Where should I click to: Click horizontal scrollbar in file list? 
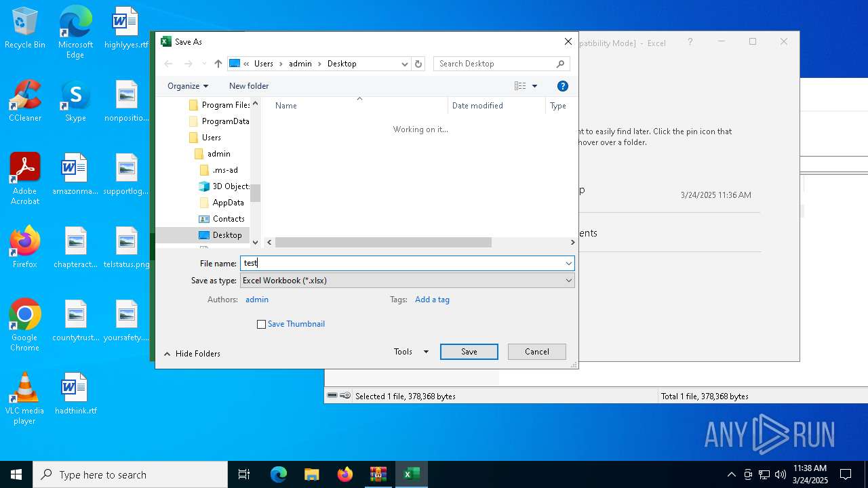tap(383, 242)
